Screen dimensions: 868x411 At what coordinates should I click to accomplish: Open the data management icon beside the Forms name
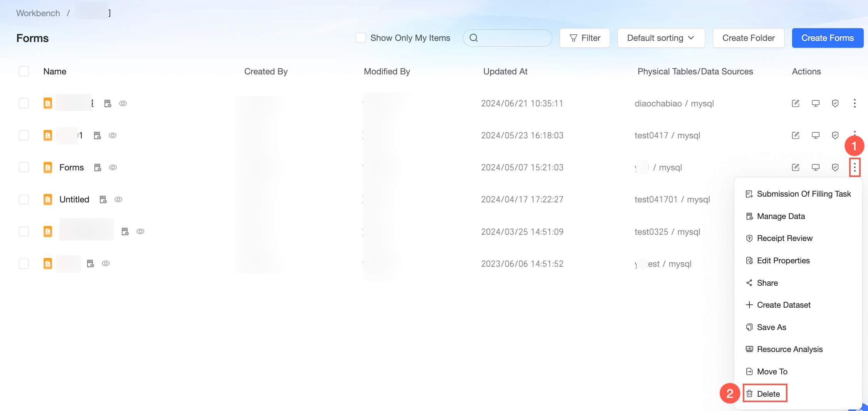(x=98, y=167)
